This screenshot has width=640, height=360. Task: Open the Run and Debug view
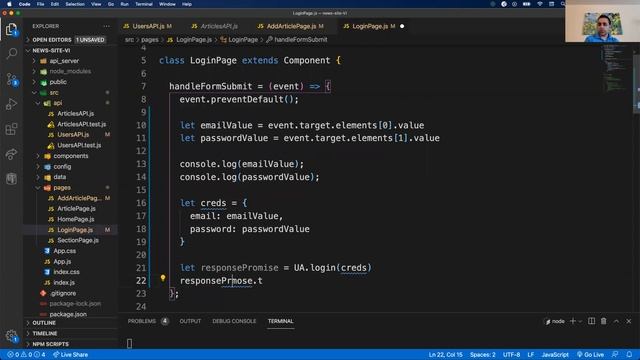tap(11, 104)
